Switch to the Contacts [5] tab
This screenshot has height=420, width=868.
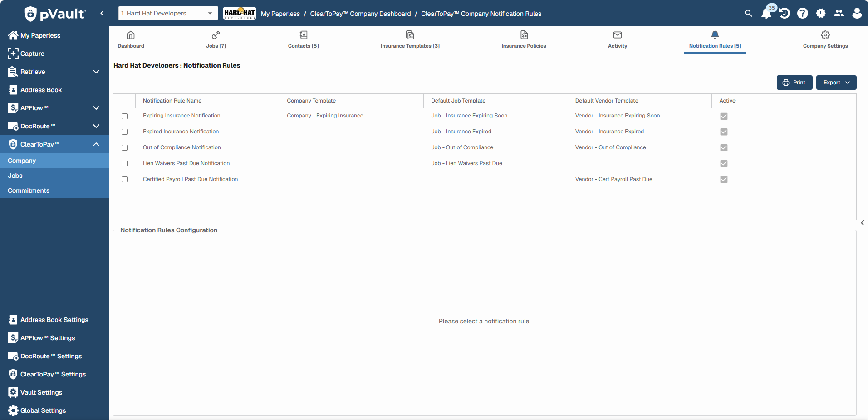[304, 40]
